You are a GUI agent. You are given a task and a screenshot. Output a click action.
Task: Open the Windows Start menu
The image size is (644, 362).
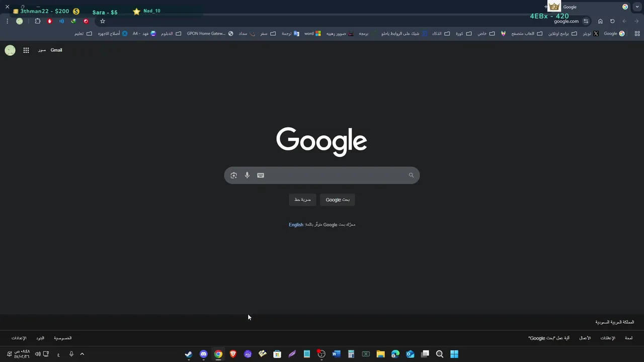454,354
